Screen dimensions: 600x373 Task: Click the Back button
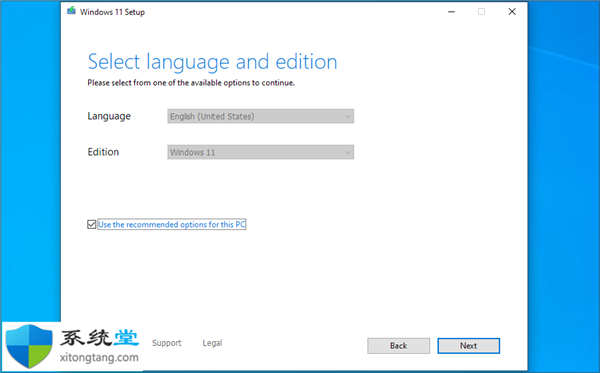398,346
